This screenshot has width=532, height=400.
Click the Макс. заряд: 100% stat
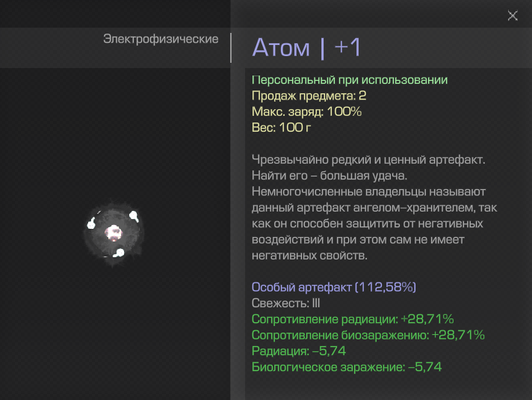point(306,111)
